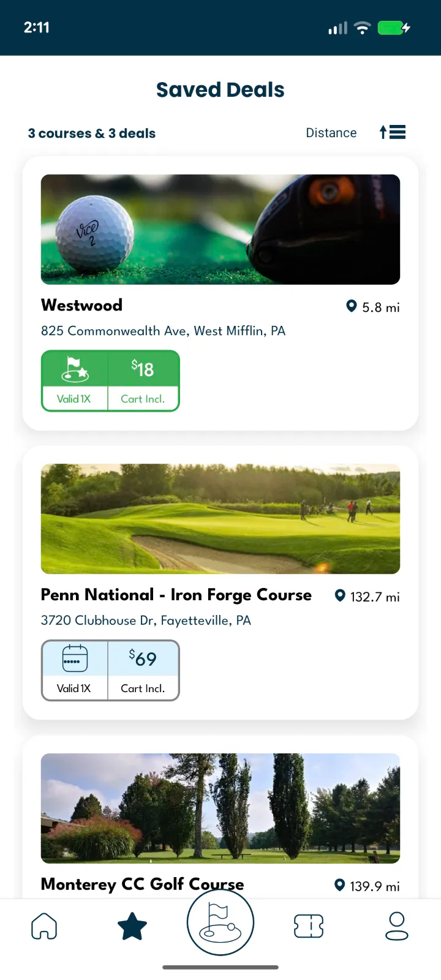Viewport: 441px width, 980px height.
Task: Open Monterey CC Golf Course title
Action: [142, 884]
